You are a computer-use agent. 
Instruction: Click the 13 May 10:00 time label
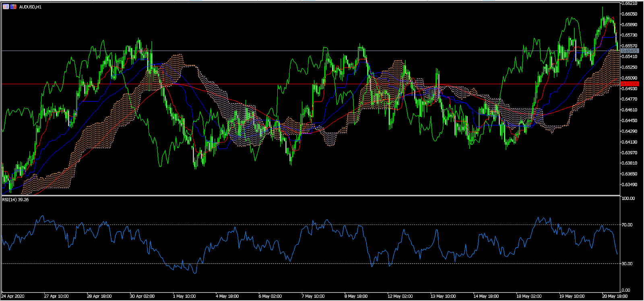coord(443,296)
